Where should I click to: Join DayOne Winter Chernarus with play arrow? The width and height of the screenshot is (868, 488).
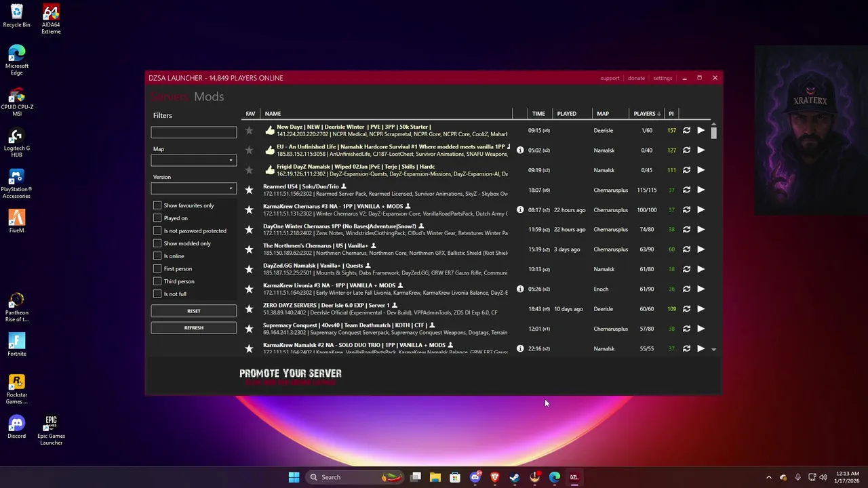click(701, 230)
